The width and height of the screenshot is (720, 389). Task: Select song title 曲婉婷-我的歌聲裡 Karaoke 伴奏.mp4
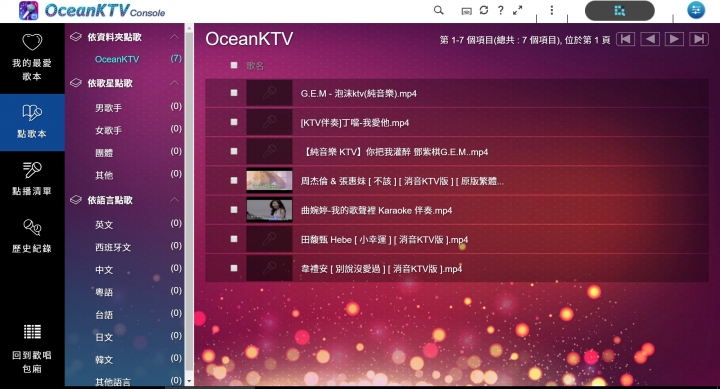coord(376,210)
